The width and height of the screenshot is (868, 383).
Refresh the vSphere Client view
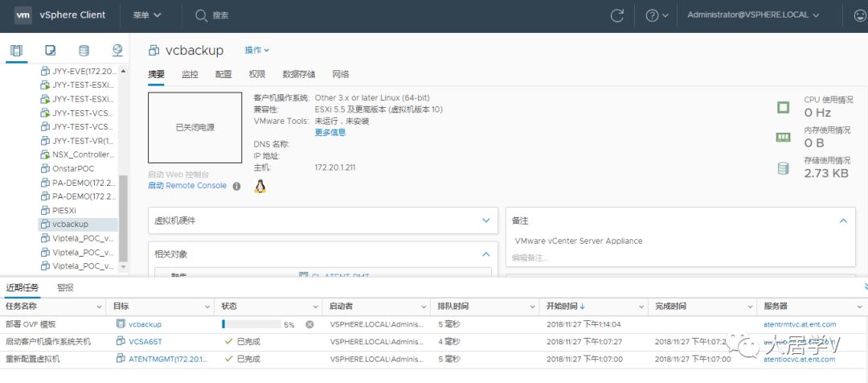[616, 15]
